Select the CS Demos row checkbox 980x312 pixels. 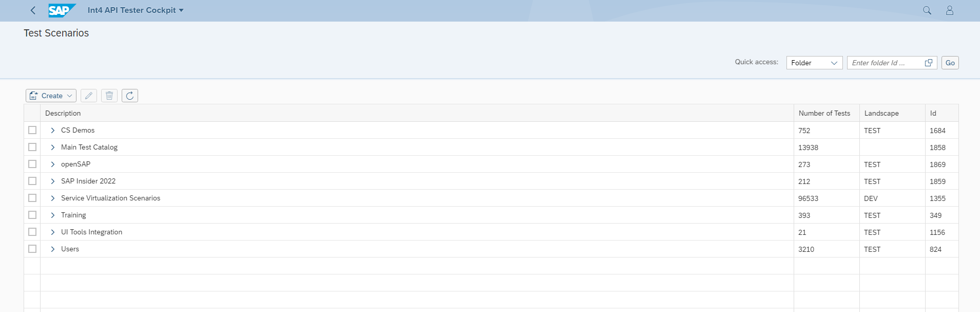(32, 130)
